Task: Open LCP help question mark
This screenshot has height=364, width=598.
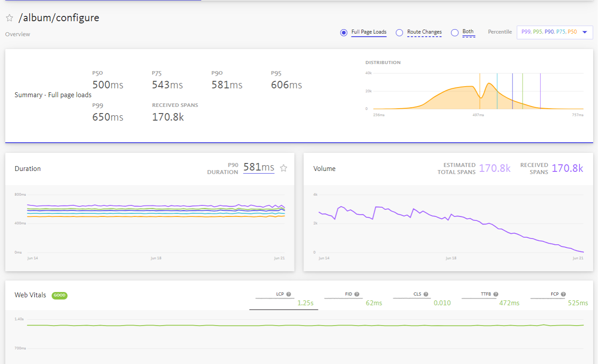Action: pos(289,294)
